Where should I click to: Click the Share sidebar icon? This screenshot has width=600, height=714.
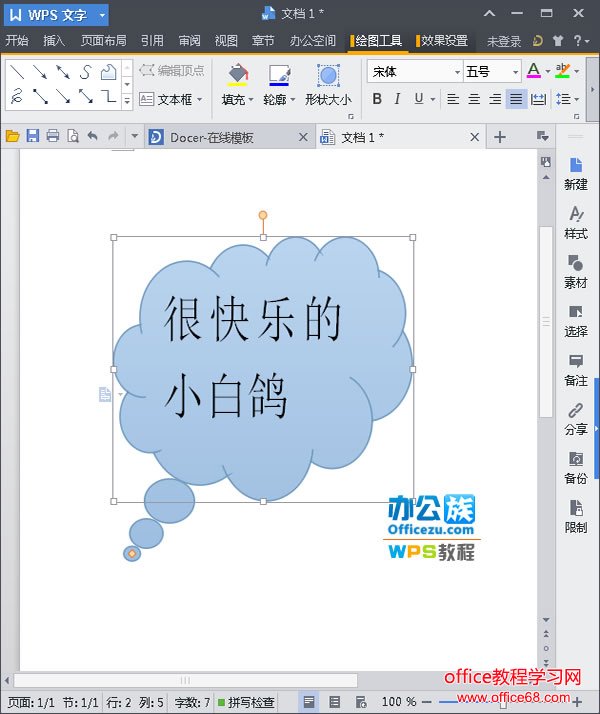pos(576,419)
